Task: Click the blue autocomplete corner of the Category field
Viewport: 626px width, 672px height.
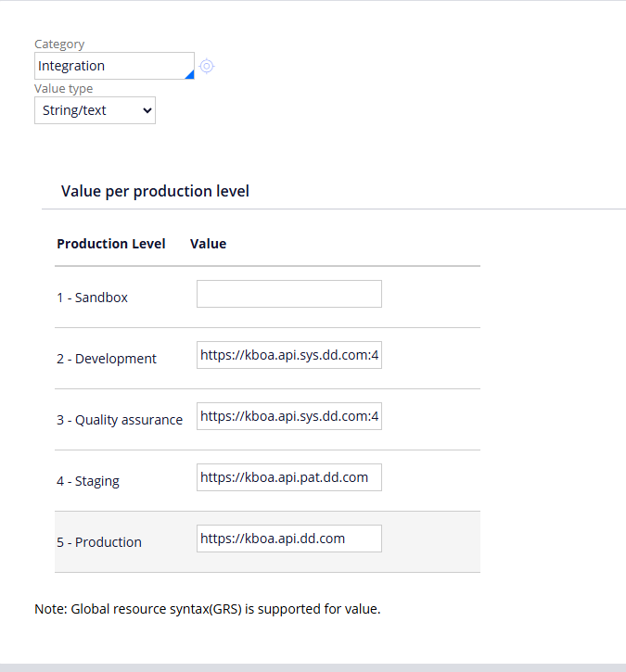Action: [x=190, y=75]
